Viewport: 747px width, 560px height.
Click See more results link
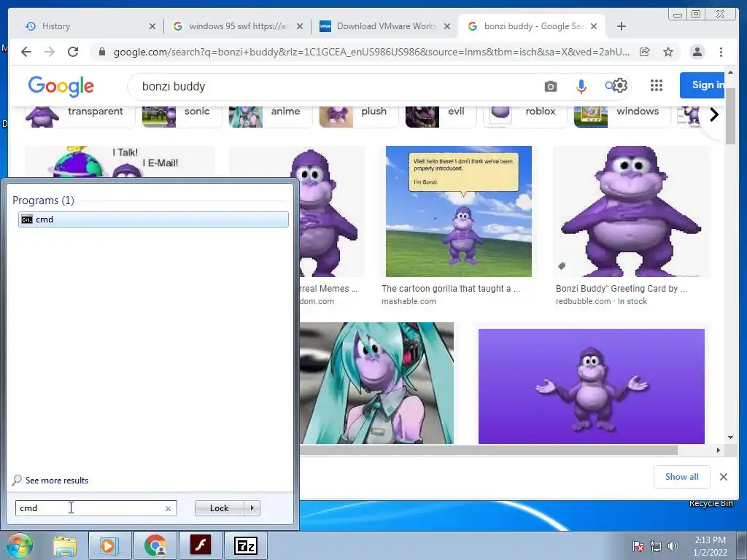click(57, 480)
